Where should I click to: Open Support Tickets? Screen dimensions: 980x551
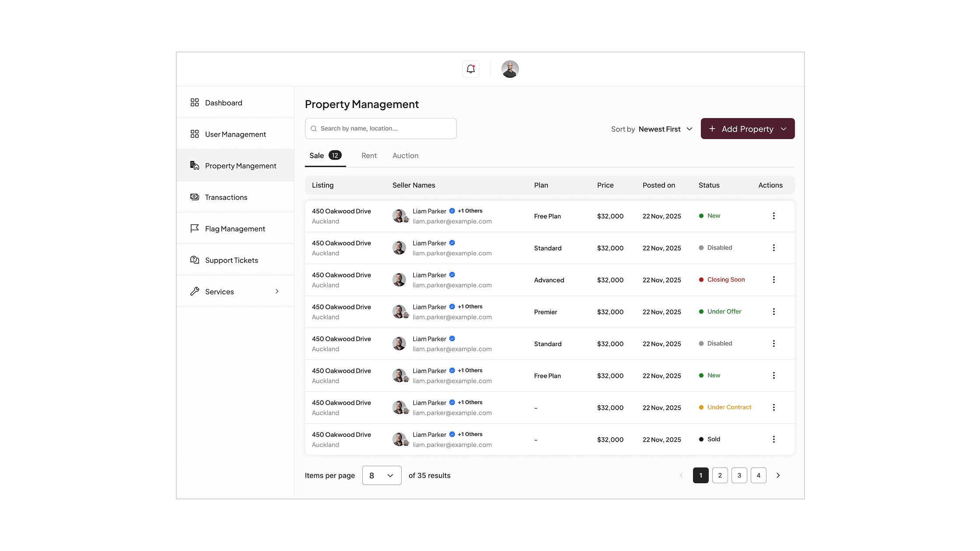[x=235, y=260]
